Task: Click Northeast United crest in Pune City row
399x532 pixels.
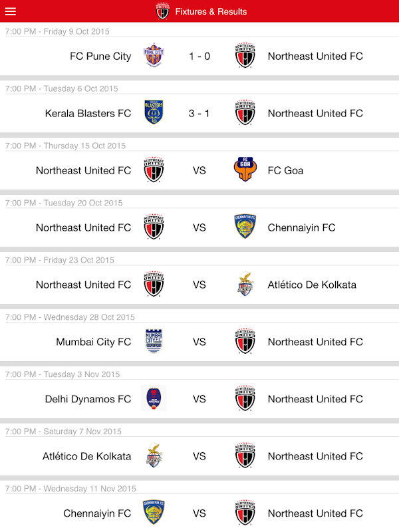Action: pos(245,56)
